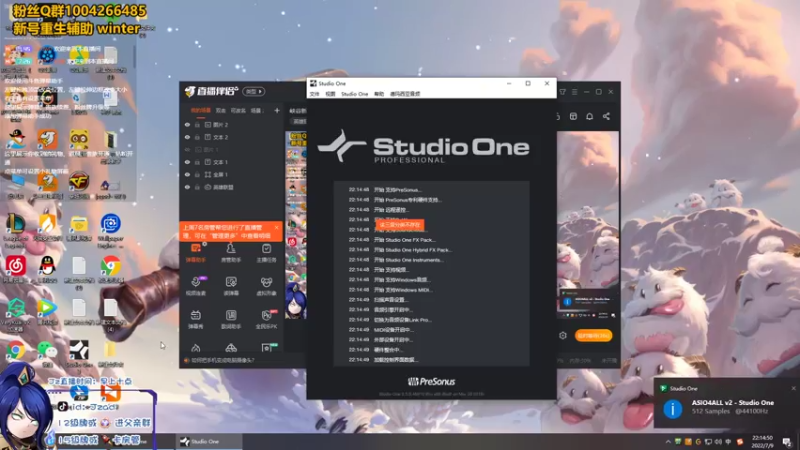The width and height of the screenshot is (800, 450).
Task: Open 主播任务 tool in streaming app
Action: 266,253
